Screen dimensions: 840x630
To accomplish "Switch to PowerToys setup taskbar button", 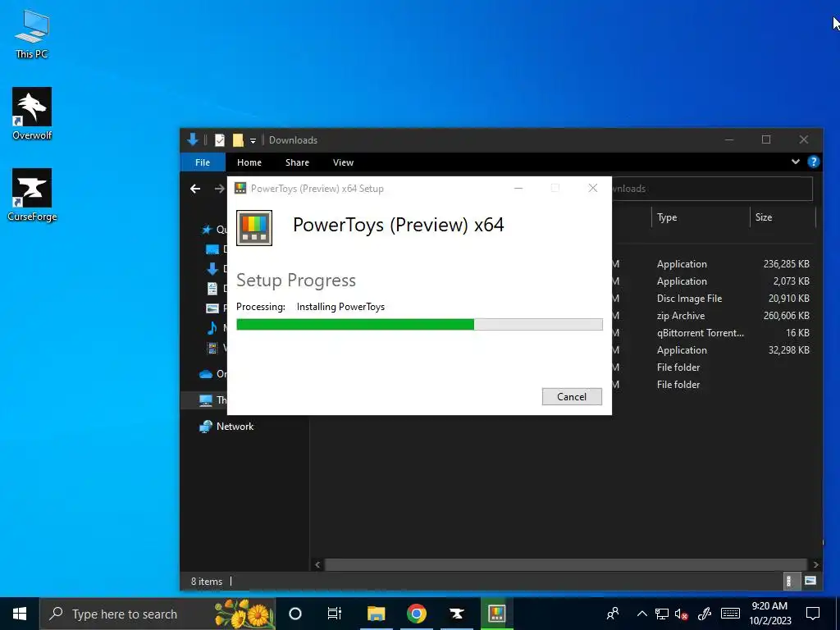I will pyautogui.click(x=496, y=614).
